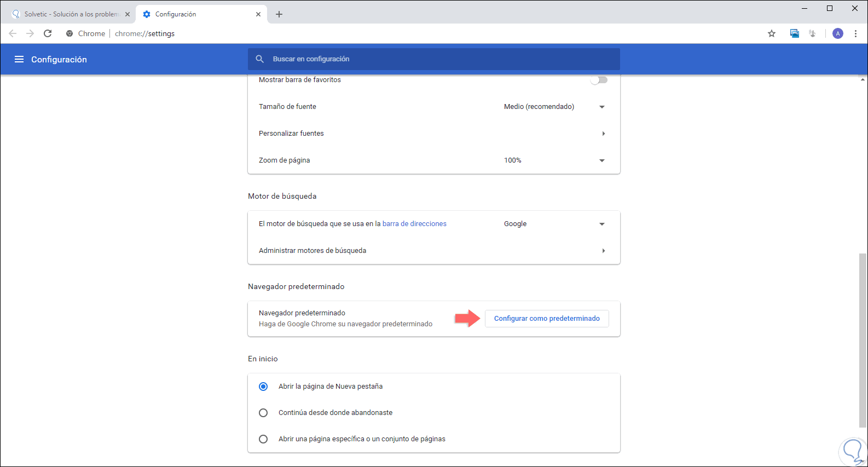Open the Tamaño de fuente dropdown
The width and height of the screenshot is (868, 467).
coord(554,107)
